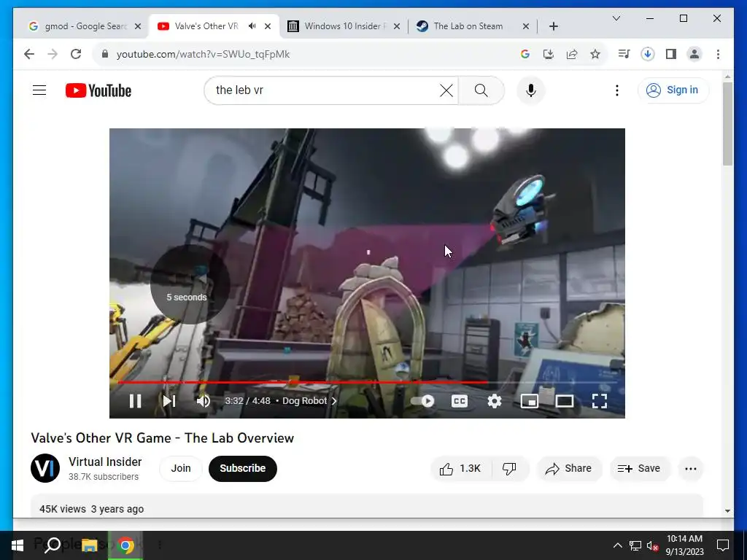Click the address bar URL
Image resolution: width=747 pixels, height=560 pixels.
[203, 54]
